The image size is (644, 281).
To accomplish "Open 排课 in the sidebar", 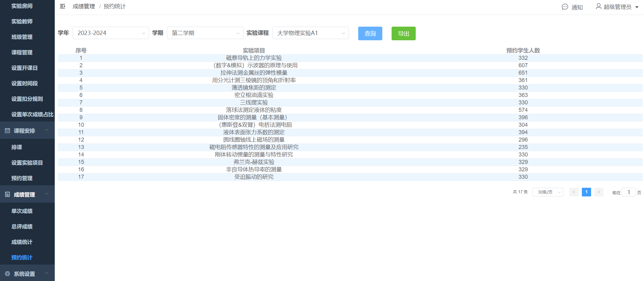I will pyautogui.click(x=17, y=147).
